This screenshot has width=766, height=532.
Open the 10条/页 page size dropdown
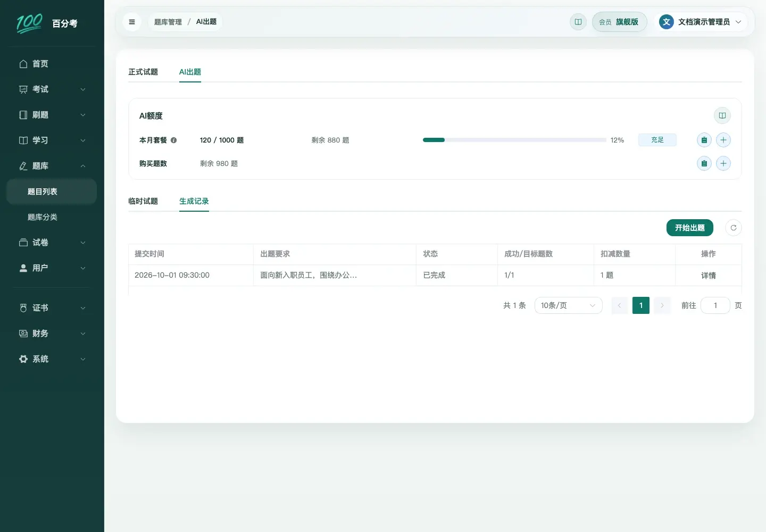click(568, 305)
